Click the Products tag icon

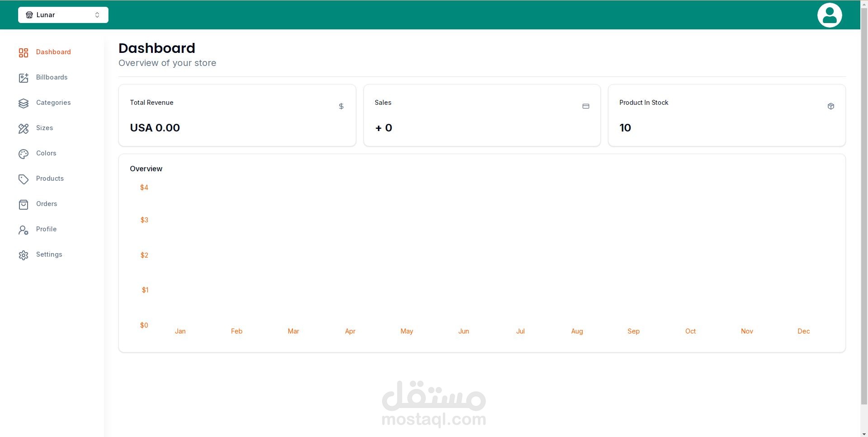(x=24, y=179)
